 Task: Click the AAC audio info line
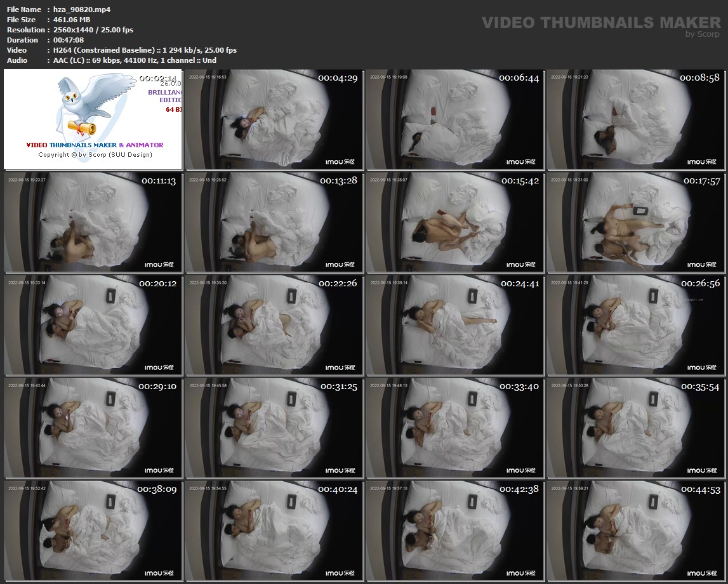(x=135, y=60)
